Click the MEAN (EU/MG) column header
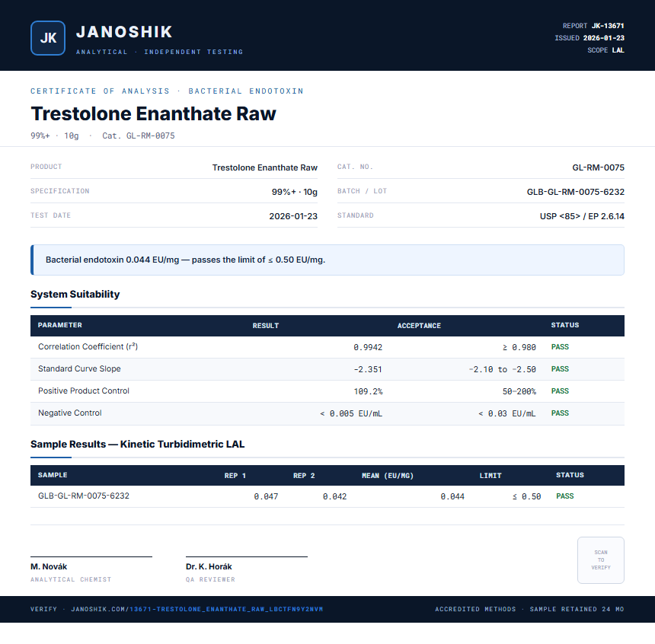655x644 pixels. point(387,475)
